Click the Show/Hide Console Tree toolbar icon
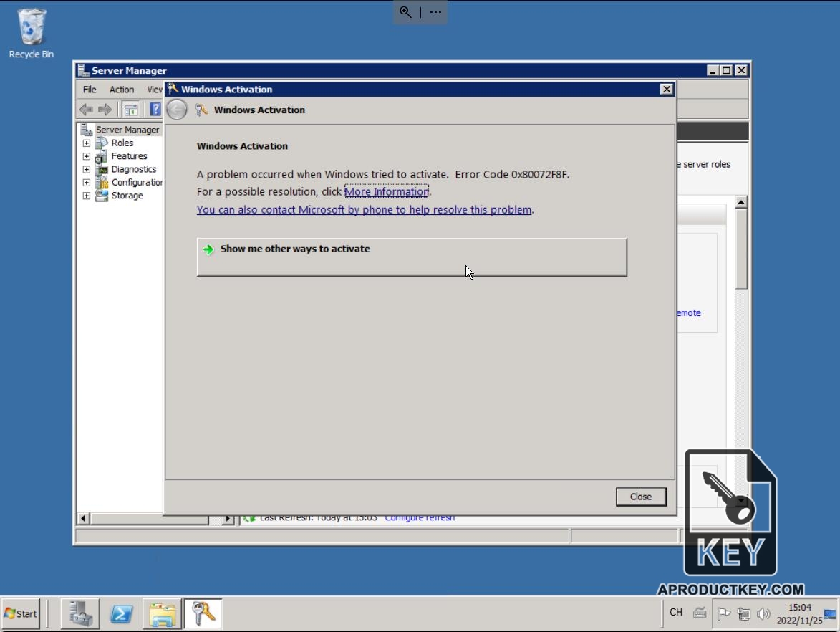Screen dimensions: 840x632 [131, 110]
